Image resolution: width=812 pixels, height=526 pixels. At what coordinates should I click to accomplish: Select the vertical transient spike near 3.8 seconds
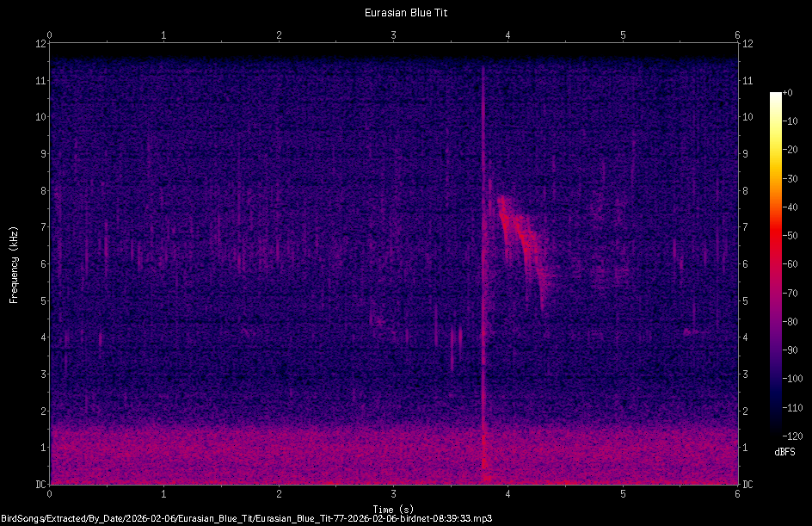(484, 258)
